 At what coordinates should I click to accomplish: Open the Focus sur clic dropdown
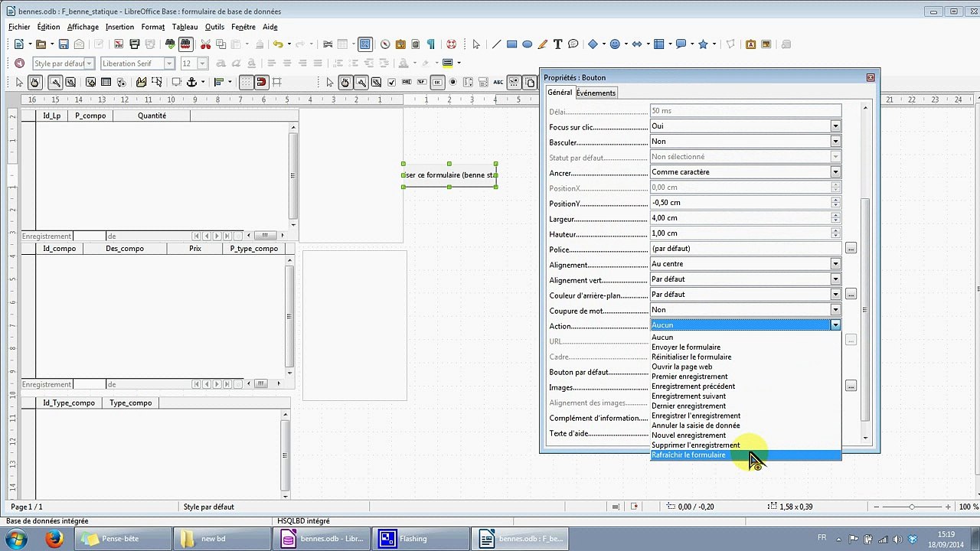click(835, 126)
